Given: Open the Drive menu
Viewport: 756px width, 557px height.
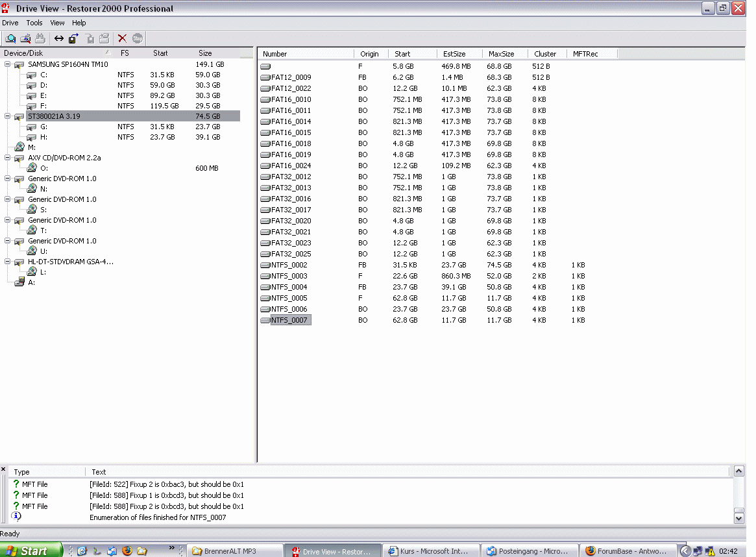Looking at the screenshot, I should [10, 23].
